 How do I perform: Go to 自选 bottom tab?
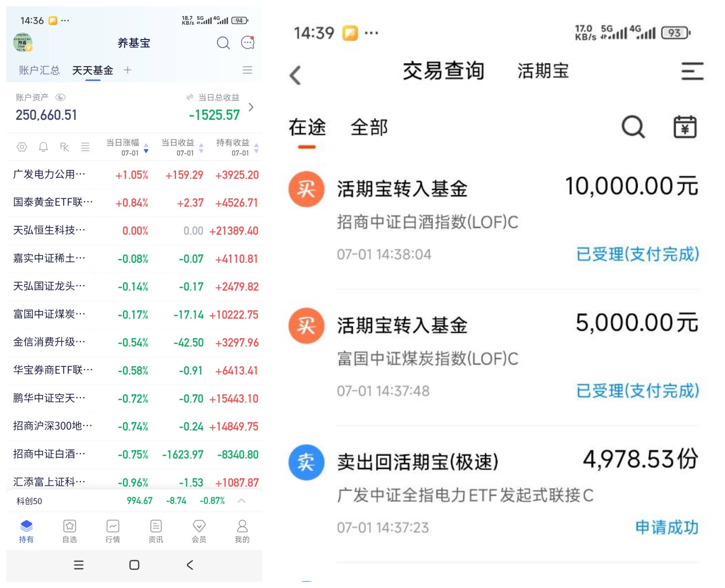[70, 531]
